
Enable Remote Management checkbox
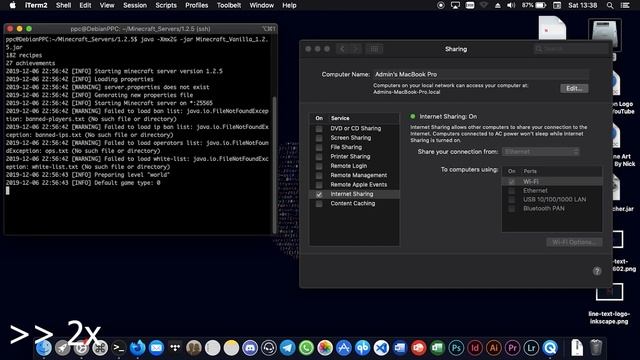(319, 176)
